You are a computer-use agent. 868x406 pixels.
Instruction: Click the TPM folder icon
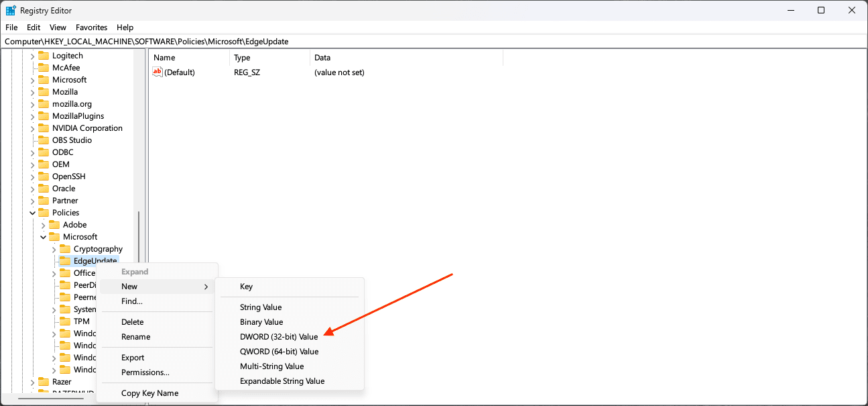coord(65,321)
